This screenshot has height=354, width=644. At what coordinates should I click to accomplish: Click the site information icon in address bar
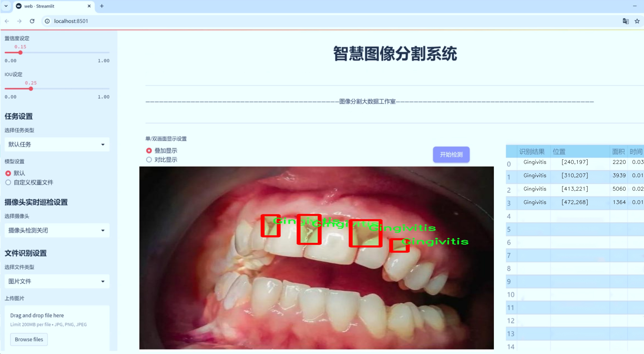pos(47,21)
